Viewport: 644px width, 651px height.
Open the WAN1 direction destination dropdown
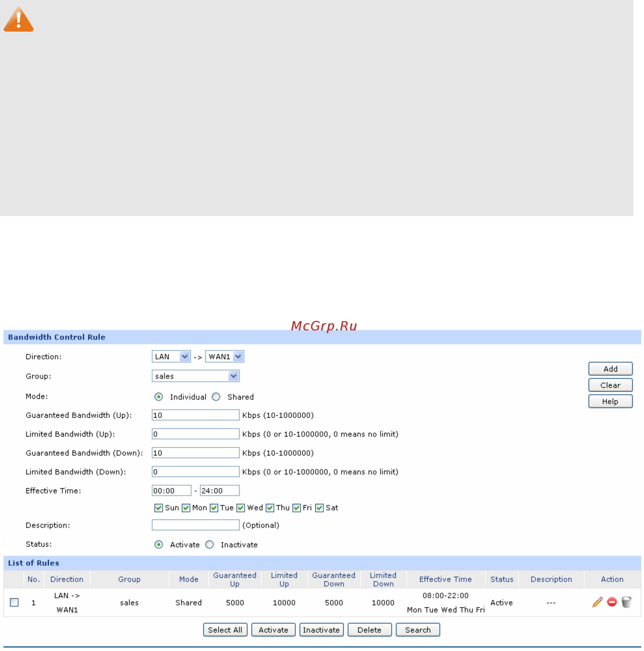(x=224, y=356)
